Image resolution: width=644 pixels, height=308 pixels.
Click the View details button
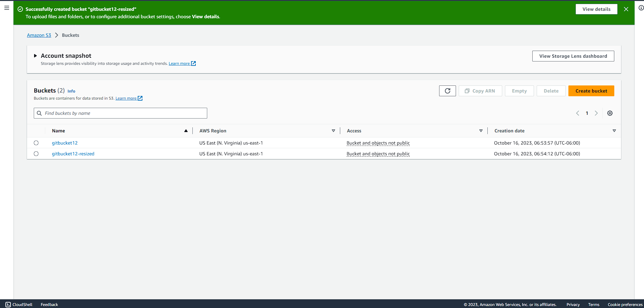[596, 9]
